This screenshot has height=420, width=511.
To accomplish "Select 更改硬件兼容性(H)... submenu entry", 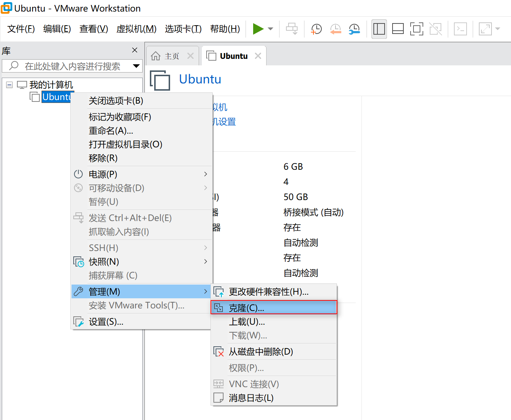I will pyautogui.click(x=274, y=292).
